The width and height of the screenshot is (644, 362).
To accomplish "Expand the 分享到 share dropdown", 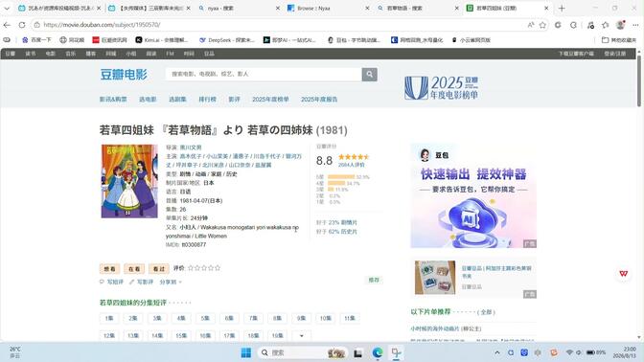I will [x=171, y=282].
